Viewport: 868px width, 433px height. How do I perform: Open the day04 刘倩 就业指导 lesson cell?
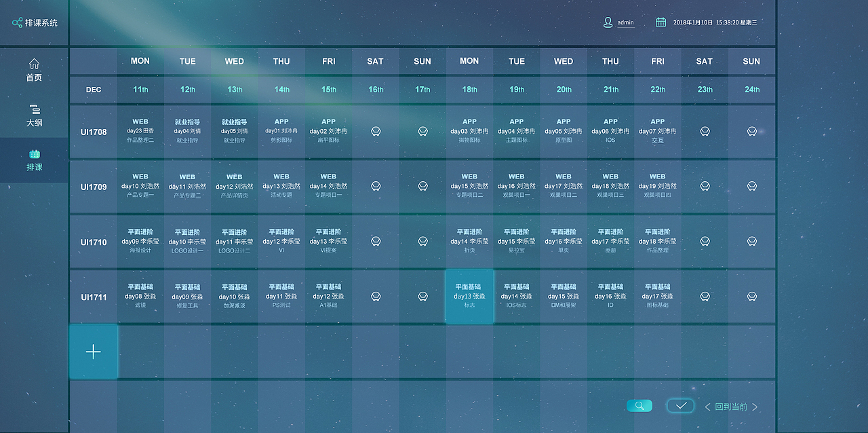[x=187, y=131]
